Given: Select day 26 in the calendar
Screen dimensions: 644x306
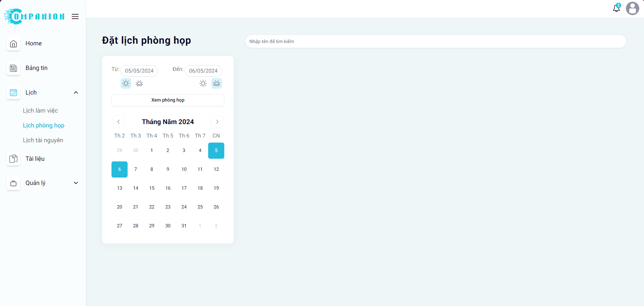Looking at the screenshot, I should click(216, 207).
